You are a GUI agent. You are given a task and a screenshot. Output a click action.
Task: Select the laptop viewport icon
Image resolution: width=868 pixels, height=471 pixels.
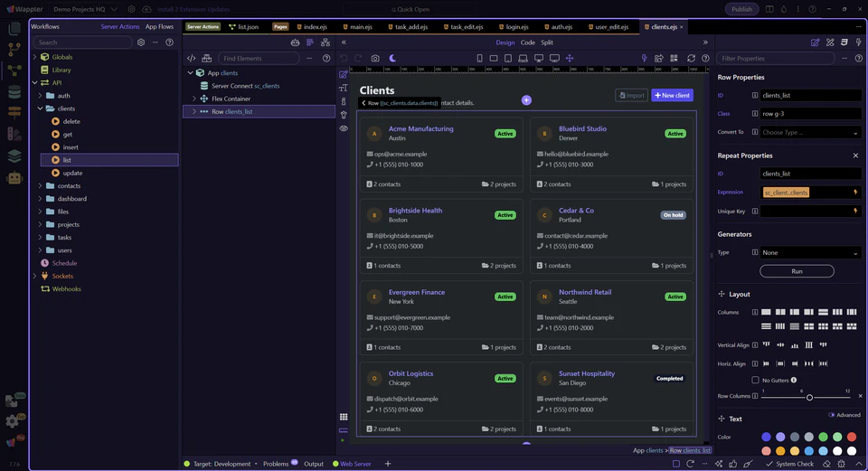[x=523, y=58]
